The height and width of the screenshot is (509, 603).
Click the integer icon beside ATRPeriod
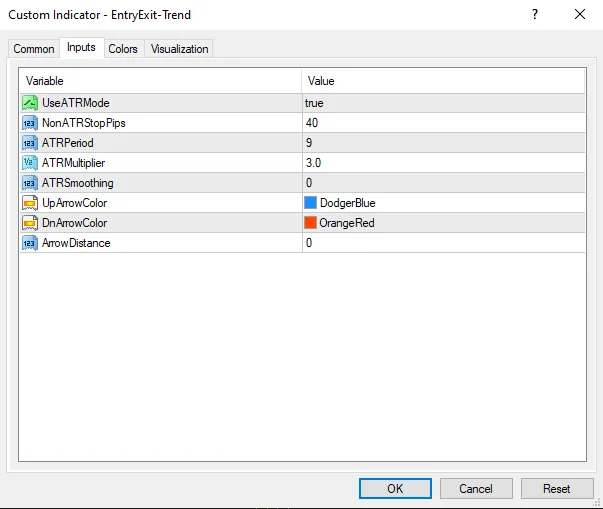tap(30, 143)
